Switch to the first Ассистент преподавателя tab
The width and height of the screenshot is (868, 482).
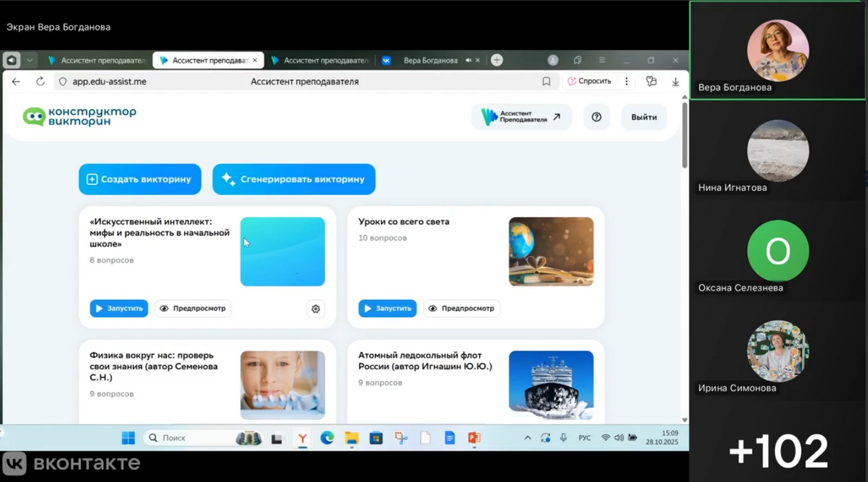[x=97, y=60]
